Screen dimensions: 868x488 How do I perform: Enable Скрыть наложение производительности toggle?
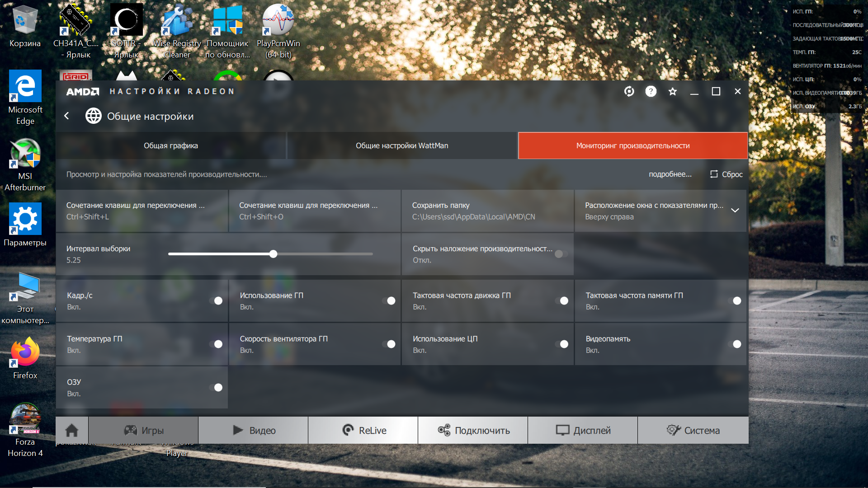tap(561, 254)
